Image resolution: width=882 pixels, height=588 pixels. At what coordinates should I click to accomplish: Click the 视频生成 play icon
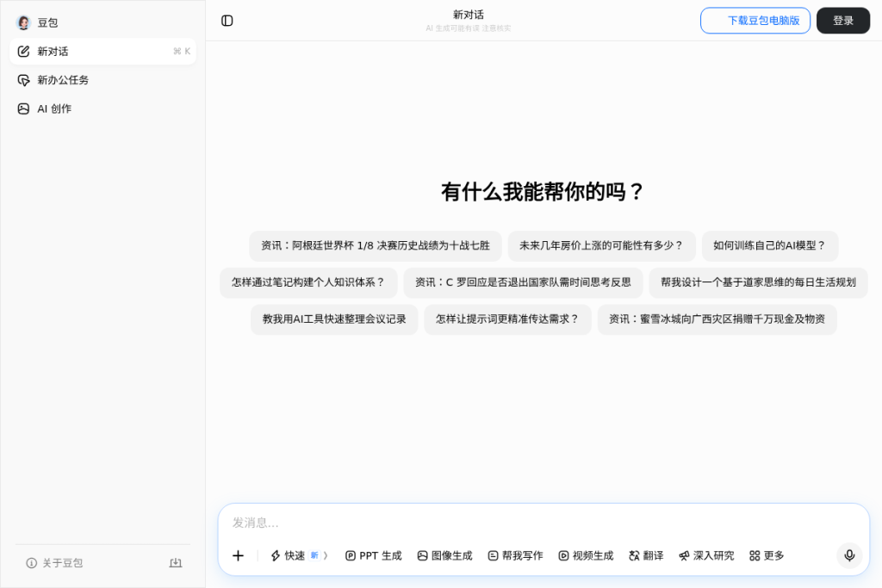click(563, 555)
